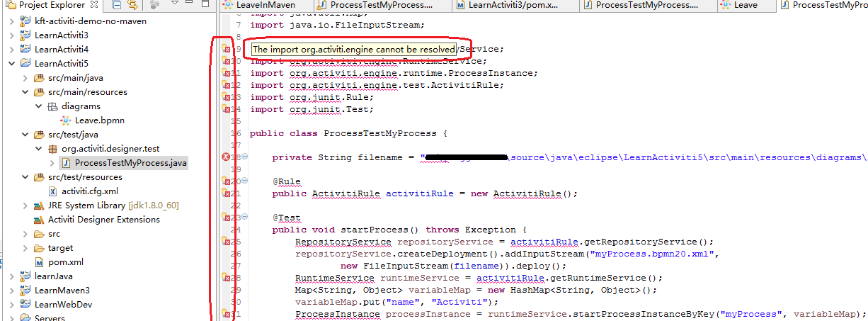Click 'public void startProcess()' method line

coord(399,230)
